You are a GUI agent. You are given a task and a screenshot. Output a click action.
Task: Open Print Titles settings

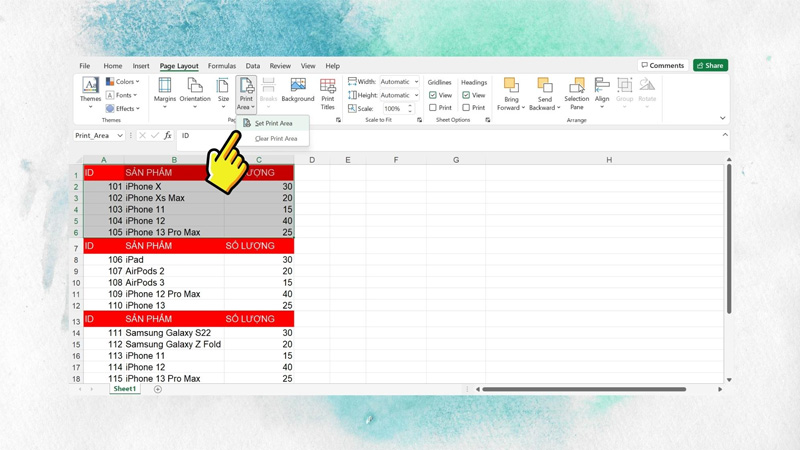click(x=328, y=93)
